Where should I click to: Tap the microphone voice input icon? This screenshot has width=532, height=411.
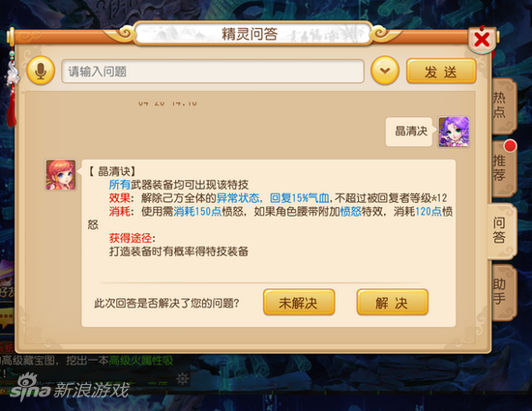41,71
